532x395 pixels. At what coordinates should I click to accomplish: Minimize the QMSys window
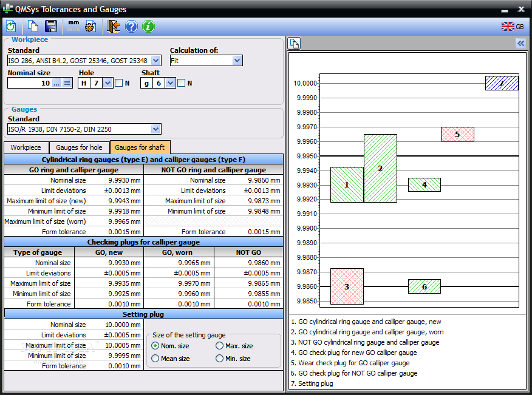(x=505, y=10)
